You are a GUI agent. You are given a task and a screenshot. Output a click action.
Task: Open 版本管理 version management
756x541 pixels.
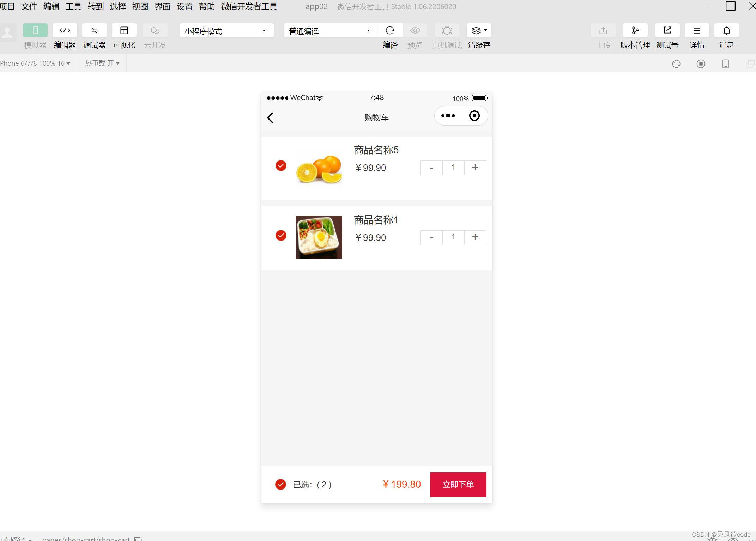pos(635,35)
